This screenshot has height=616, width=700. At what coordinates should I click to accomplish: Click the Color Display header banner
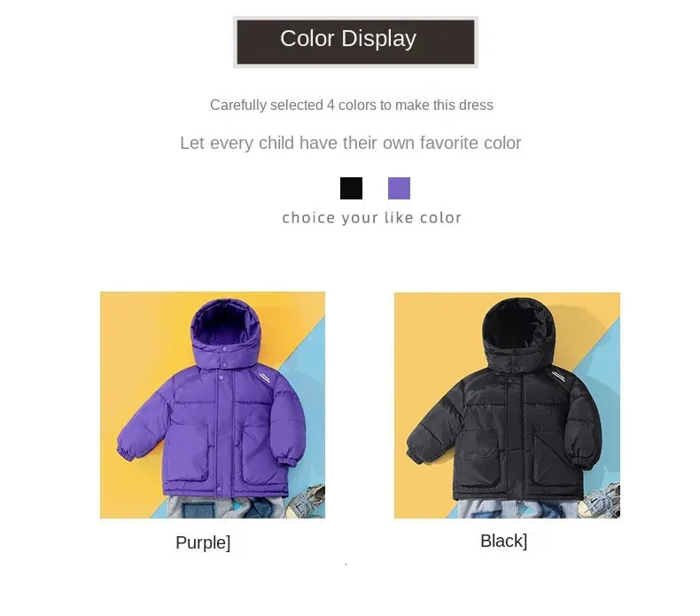point(355,42)
